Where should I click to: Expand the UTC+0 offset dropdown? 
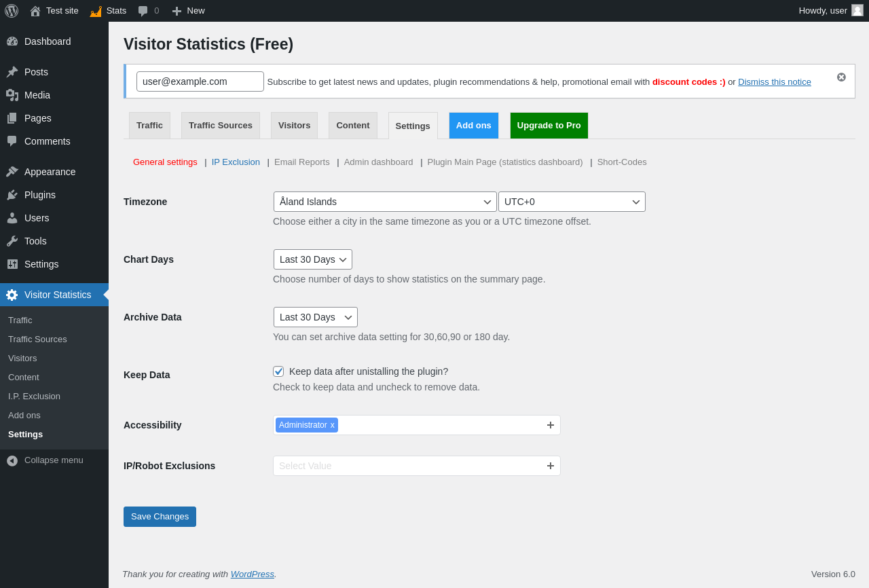[x=572, y=202]
